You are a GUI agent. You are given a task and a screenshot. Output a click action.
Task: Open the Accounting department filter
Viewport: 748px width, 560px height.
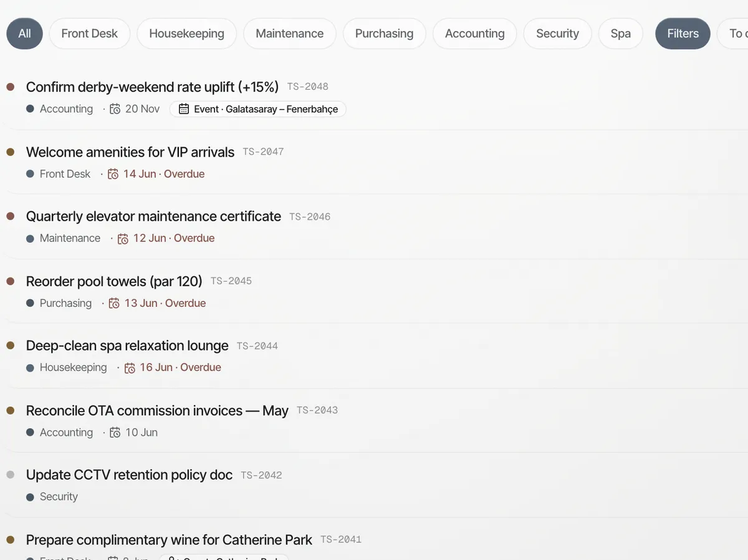pyautogui.click(x=474, y=34)
